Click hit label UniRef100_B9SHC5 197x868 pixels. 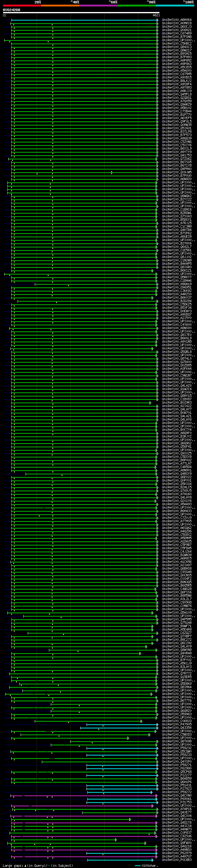tap(177, 54)
